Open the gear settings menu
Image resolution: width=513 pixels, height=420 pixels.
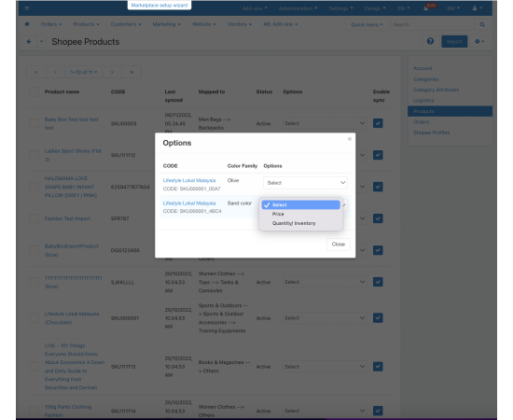point(479,42)
